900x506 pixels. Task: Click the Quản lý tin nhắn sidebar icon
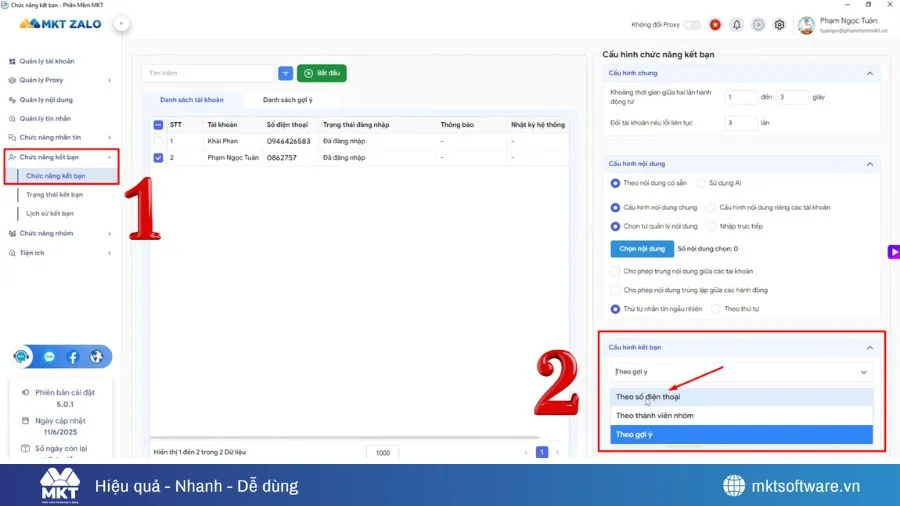point(12,119)
